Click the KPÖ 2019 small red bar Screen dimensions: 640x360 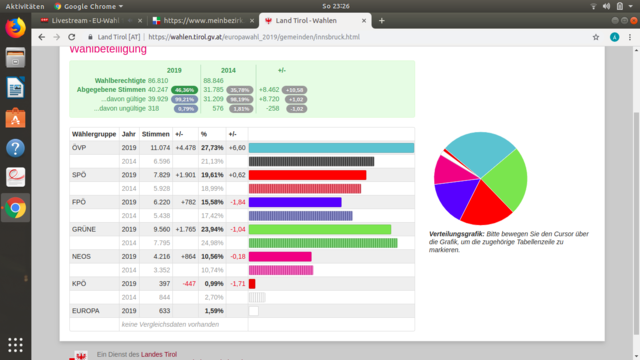[252, 284]
